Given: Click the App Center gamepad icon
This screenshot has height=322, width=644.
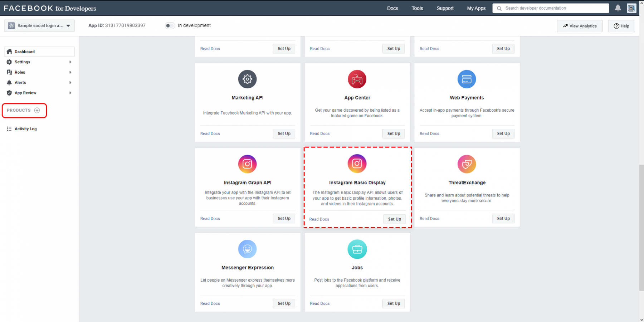Looking at the screenshot, I should 357,79.
